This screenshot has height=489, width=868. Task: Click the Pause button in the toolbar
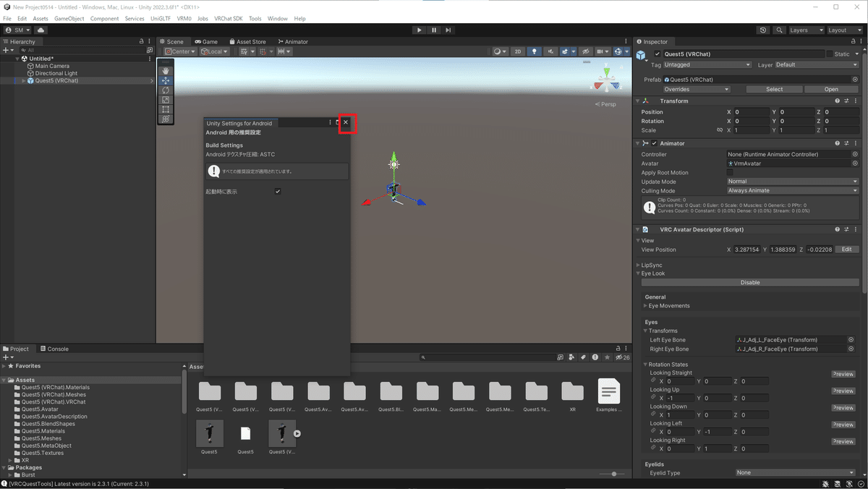pyautogui.click(x=434, y=30)
